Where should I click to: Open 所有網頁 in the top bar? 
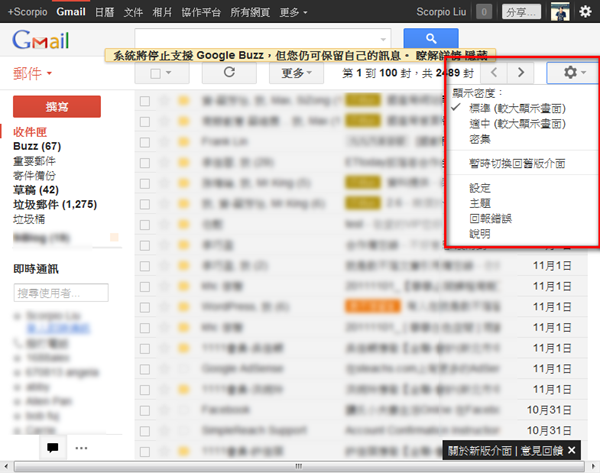[x=250, y=12]
